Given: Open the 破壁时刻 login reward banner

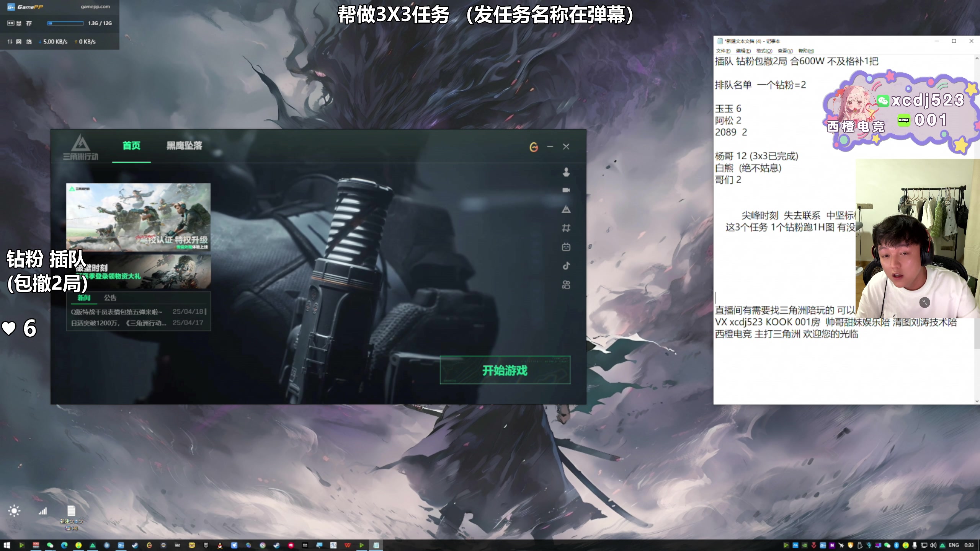Looking at the screenshot, I should (138, 272).
